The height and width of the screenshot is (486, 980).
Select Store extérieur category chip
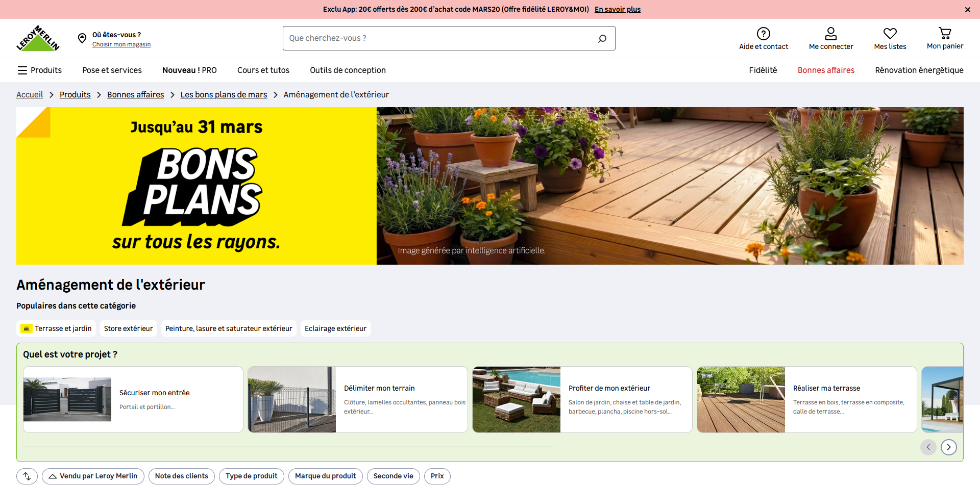coord(129,328)
